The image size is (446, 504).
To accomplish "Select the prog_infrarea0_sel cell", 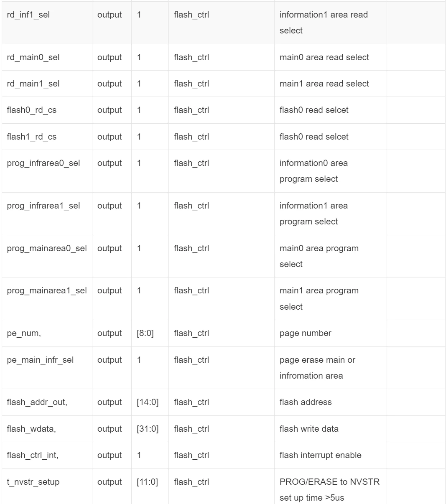I will point(43,163).
